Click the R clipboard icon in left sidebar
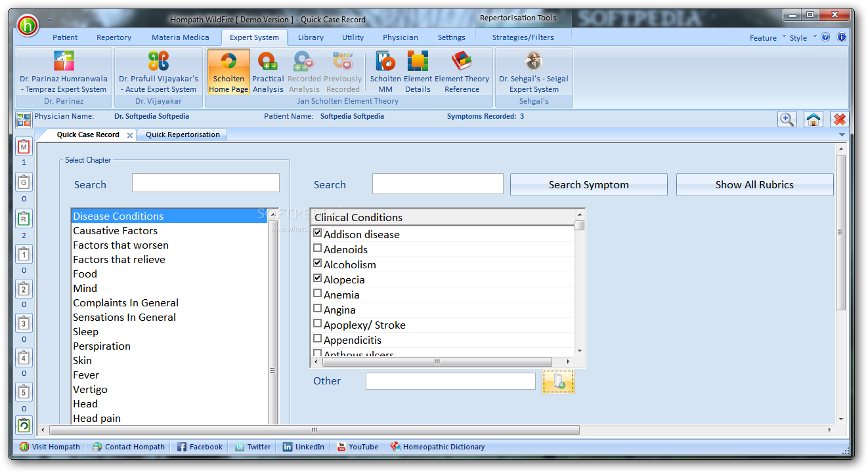 coord(24,218)
